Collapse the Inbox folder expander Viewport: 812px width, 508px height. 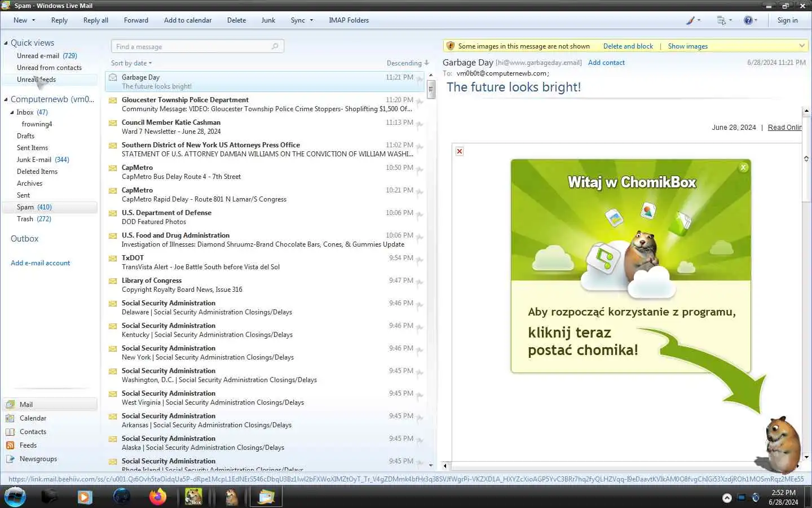click(x=12, y=112)
